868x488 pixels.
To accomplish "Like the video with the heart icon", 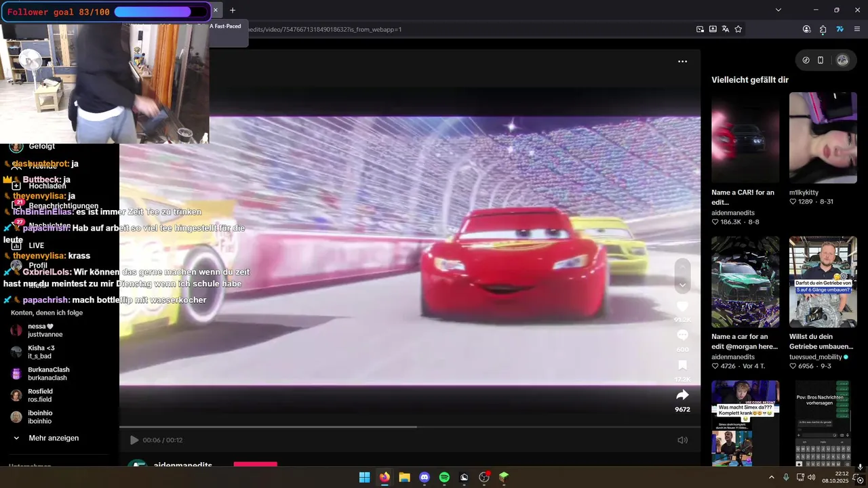I will (x=683, y=306).
